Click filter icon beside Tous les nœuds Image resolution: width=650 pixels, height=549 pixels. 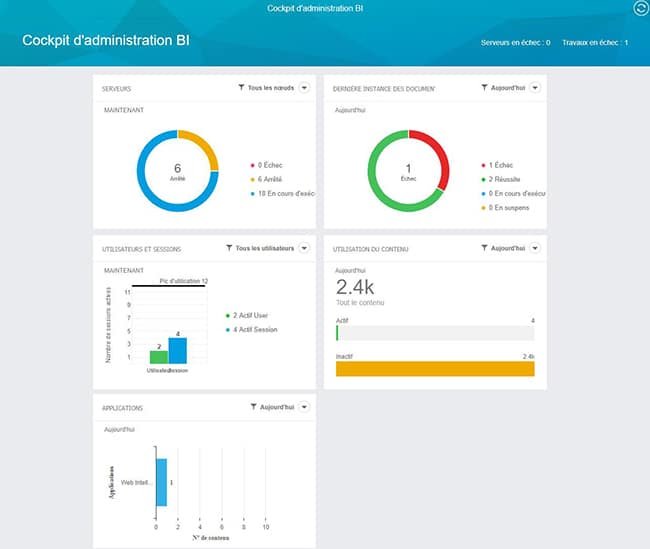point(241,87)
